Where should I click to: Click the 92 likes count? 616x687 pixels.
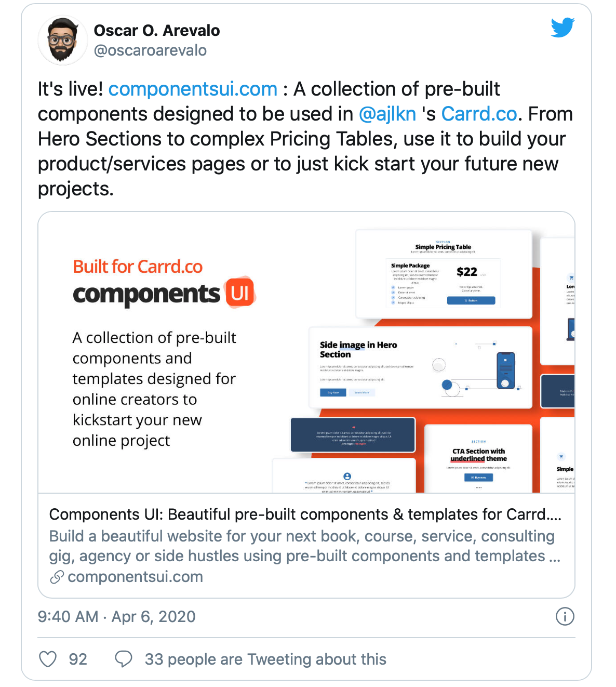click(x=78, y=659)
